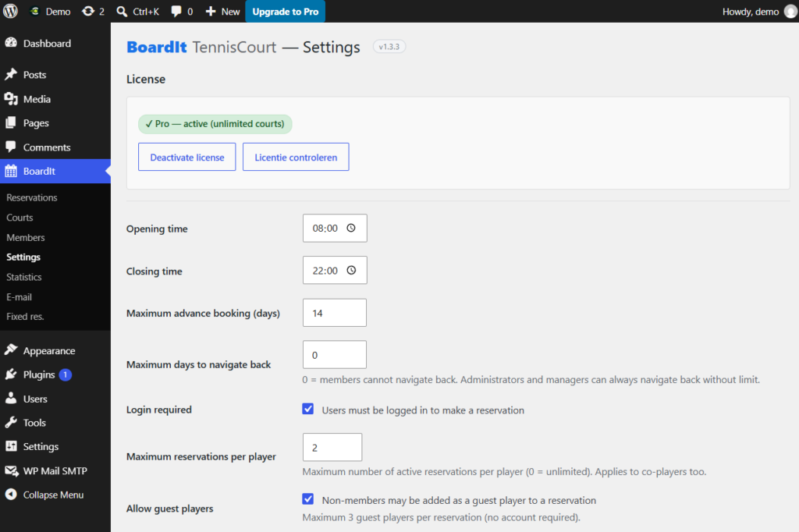Screen dimensions: 799x532
Task: Click the sidebar Comments bubble icon
Action: point(11,147)
